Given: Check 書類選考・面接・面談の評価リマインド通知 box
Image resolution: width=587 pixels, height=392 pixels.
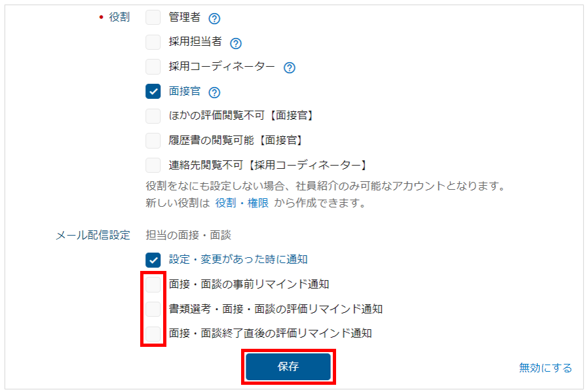Looking at the screenshot, I should (x=153, y=309).
